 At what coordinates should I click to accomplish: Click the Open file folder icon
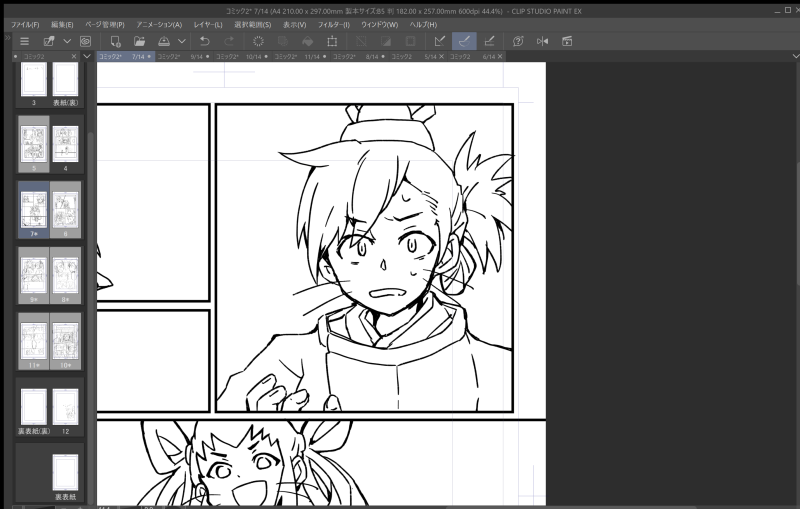[139, 41]
